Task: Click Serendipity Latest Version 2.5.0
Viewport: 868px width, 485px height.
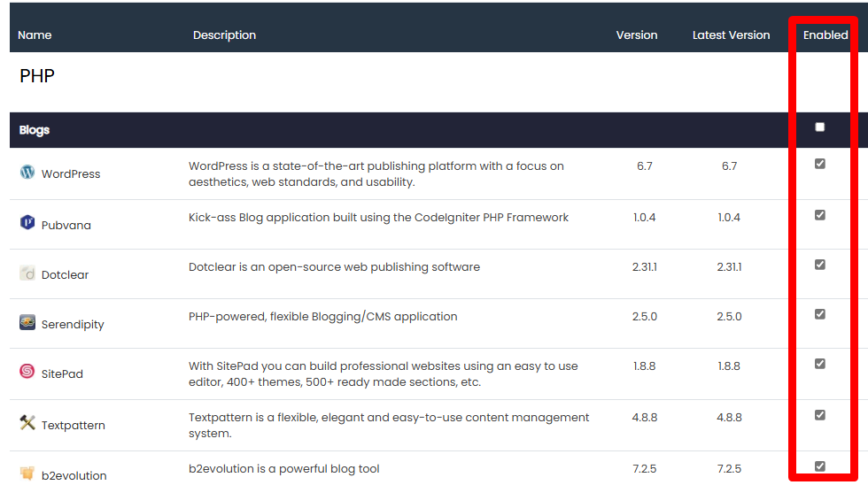Action: (x=729, y=316)
